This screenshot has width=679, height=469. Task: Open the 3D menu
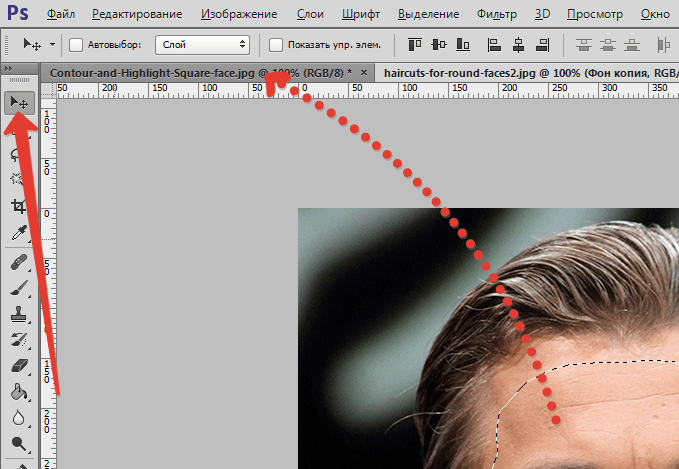(542, 14)
